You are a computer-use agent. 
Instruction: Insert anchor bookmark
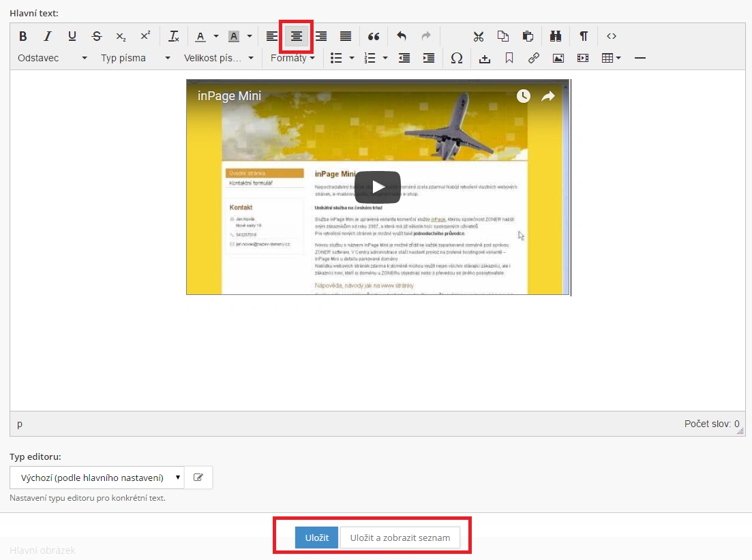[509, 58]
